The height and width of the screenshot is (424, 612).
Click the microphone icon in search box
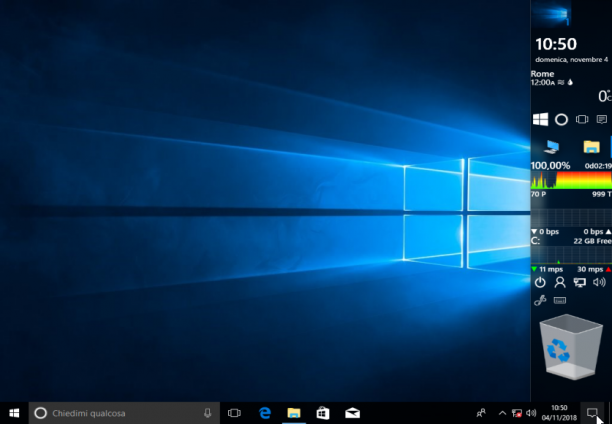click(x=208, y=413)
